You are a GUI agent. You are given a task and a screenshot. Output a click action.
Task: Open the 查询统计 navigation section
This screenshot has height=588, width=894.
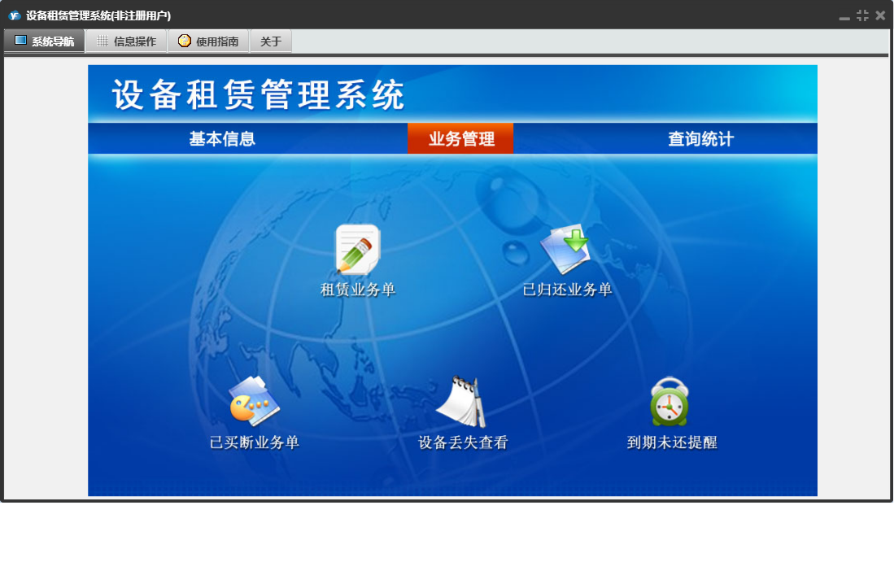(700, 139)
